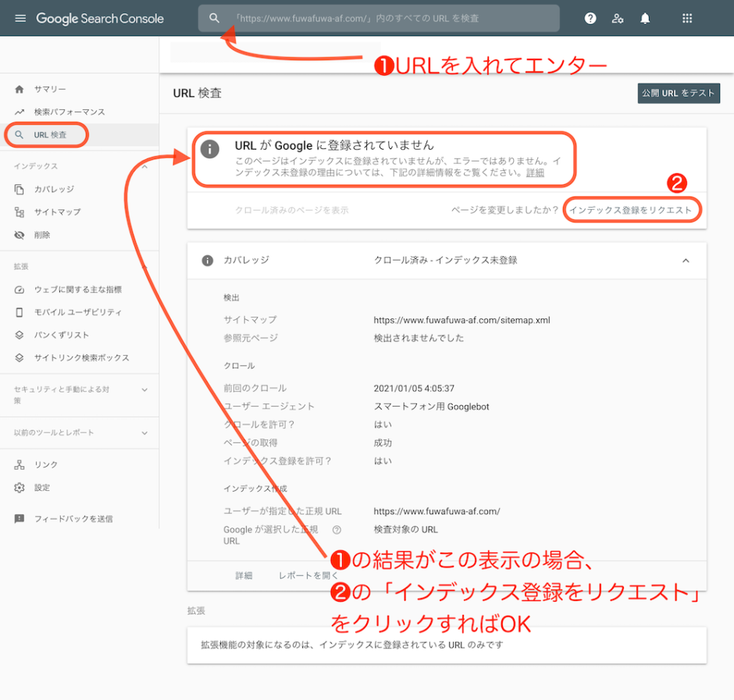
Task: Open ウェブに関する主な指標 report
Action: pos(80,290)
